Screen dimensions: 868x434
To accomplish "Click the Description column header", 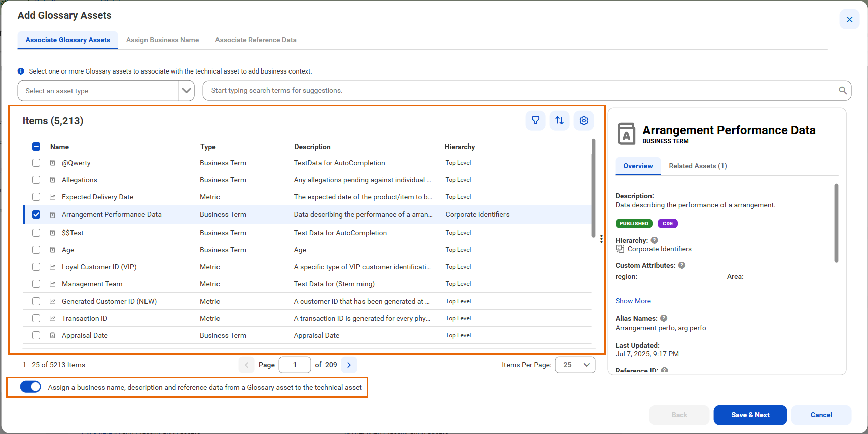I will coord(312,147).
